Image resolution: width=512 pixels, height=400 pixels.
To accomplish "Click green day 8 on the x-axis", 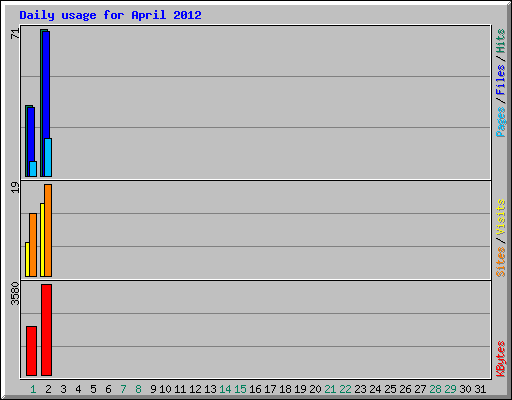I will (x=138, y=389).
